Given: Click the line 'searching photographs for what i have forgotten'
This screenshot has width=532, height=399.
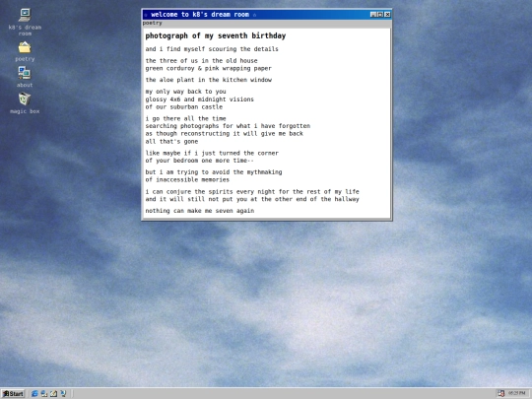Looking at the screenshot, I should click(x=228, y=126).
